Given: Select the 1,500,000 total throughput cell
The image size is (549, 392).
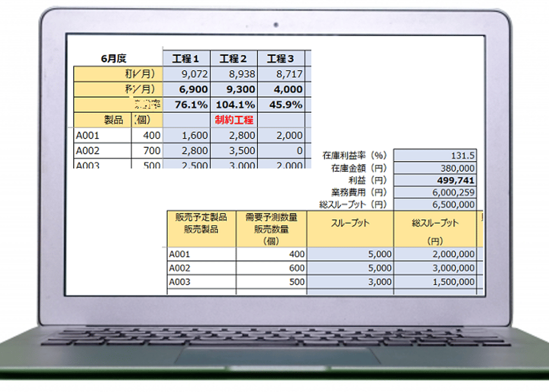Looking at the screenshot, I should pyautogui.click(x=435, y=282).
